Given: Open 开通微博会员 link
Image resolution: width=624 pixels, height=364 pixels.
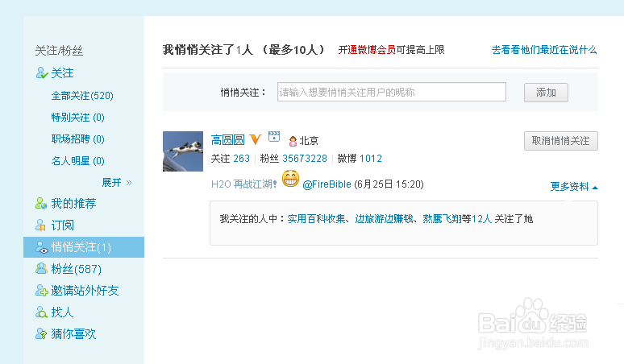Looking at the screenshot, I should pyautogui.click(x=367, y=50).
